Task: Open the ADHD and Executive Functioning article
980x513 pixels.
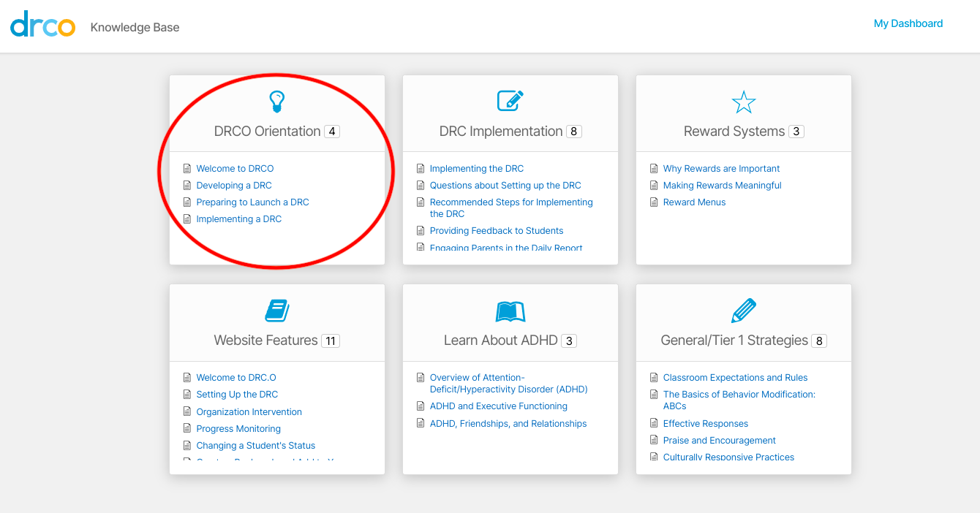Action: [498, 406]
